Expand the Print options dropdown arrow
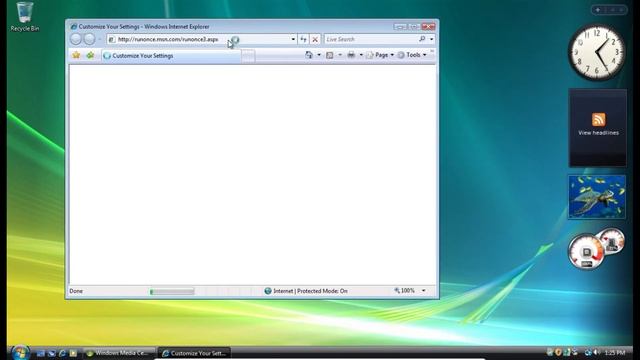 [361, 55]
